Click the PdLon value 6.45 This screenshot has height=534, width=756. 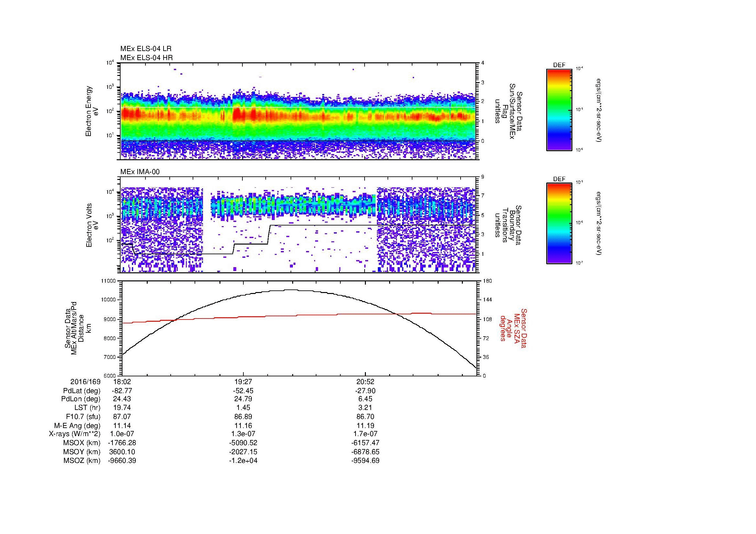coord(365,399)
